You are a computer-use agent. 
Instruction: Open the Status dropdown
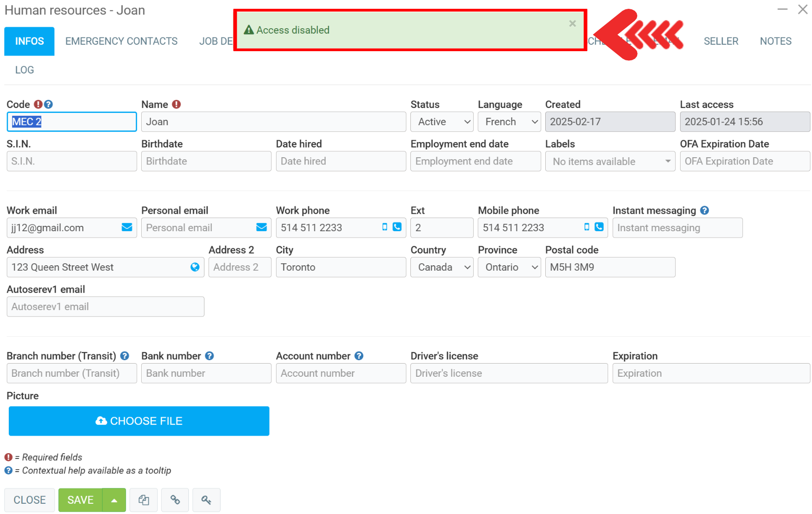click(x=442, y=122)
